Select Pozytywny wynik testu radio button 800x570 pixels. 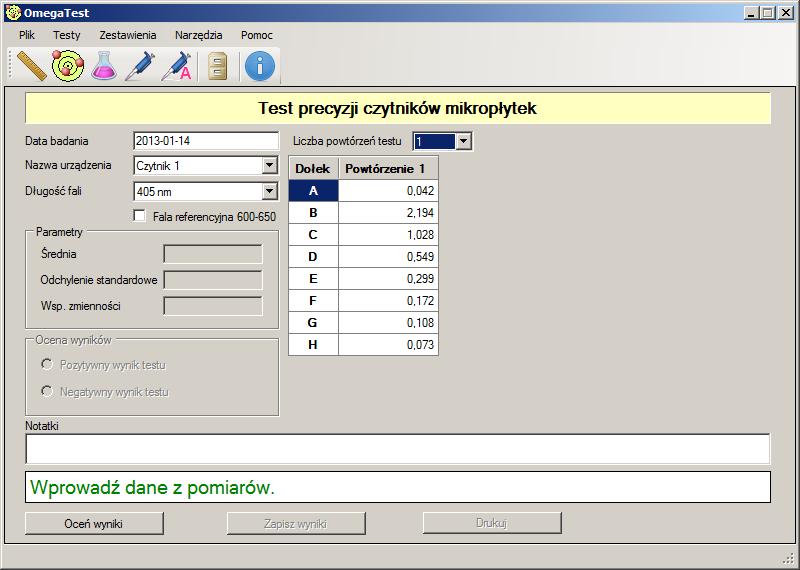[47, 365]
